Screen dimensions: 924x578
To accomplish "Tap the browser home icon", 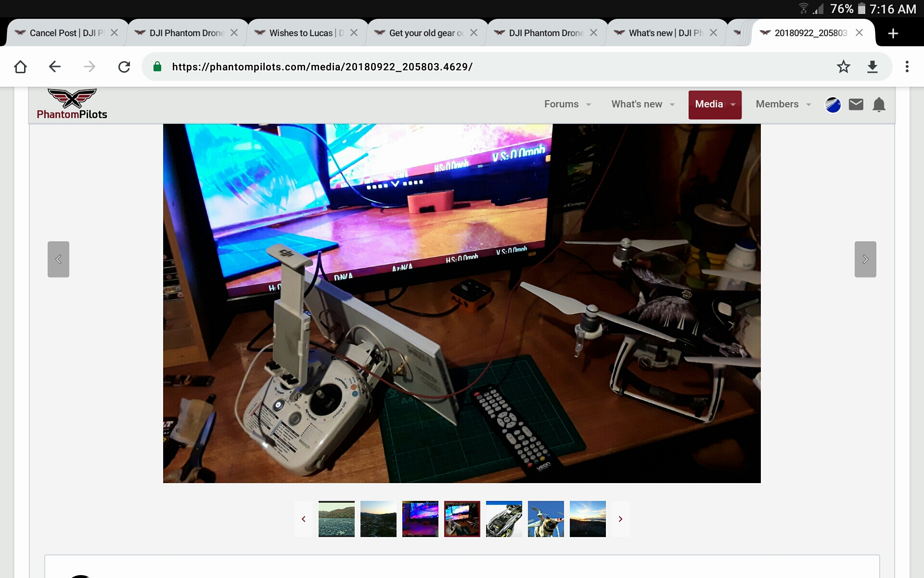I will coord(20,66).
